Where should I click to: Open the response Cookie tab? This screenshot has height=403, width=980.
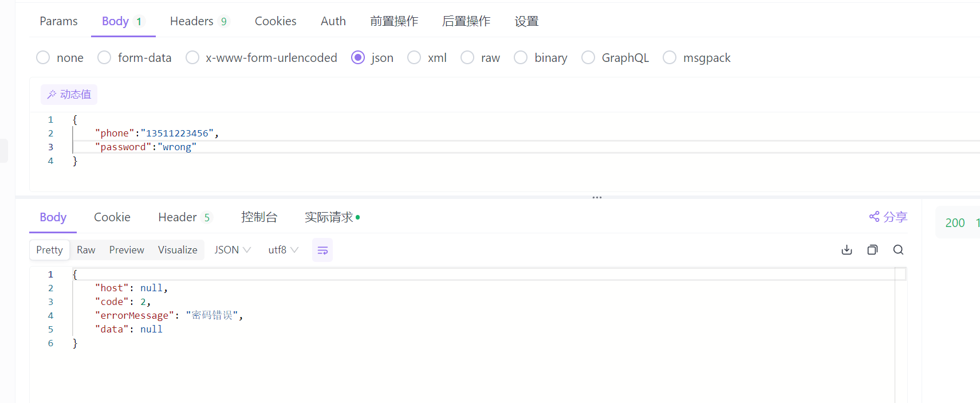[112, 217]
